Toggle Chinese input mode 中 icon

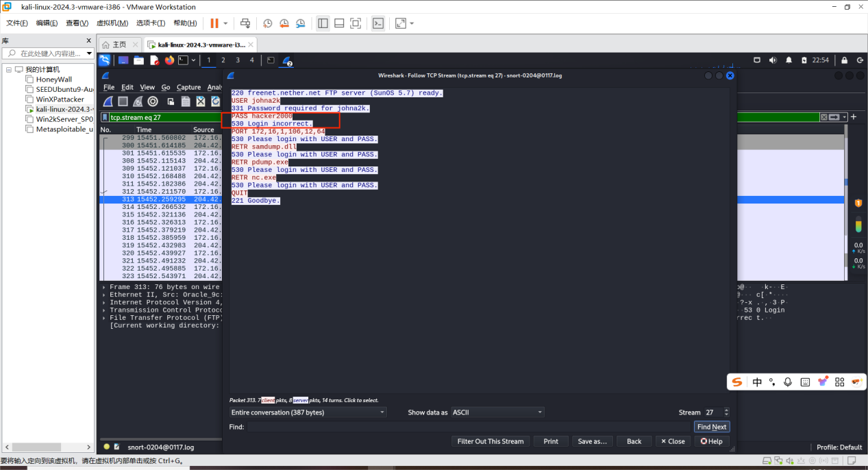757,382
